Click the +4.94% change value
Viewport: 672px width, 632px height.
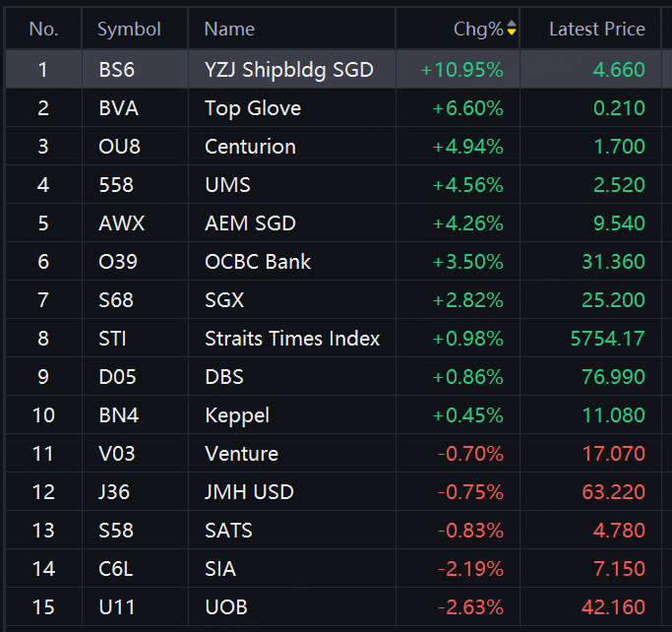click(x=467, y=147)
